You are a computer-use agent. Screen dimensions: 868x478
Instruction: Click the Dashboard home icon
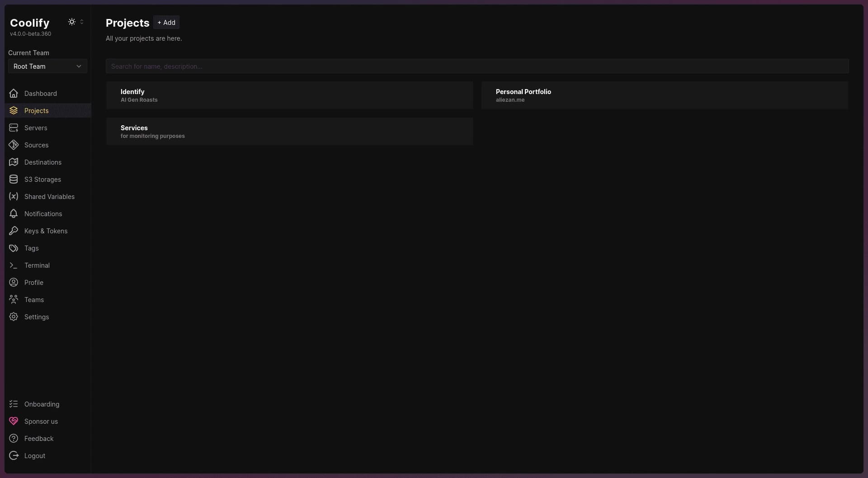(x=14, y=93)
